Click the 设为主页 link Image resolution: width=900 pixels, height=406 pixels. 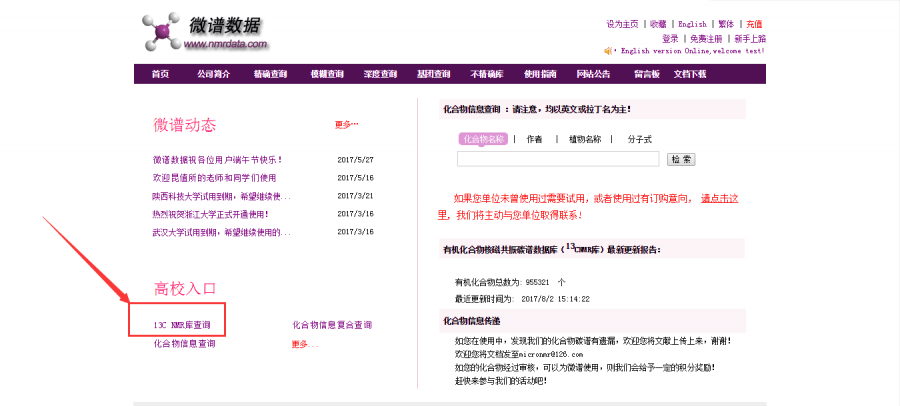622,24
